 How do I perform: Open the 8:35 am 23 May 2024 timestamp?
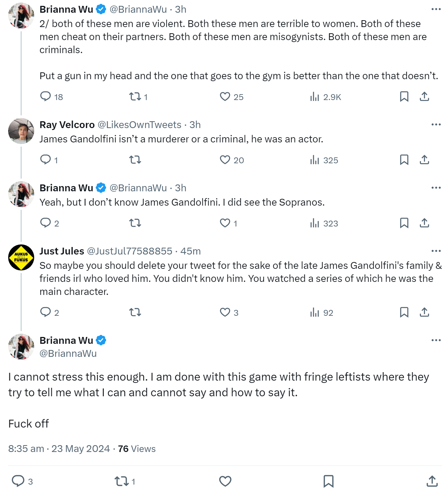coord(59,449)
